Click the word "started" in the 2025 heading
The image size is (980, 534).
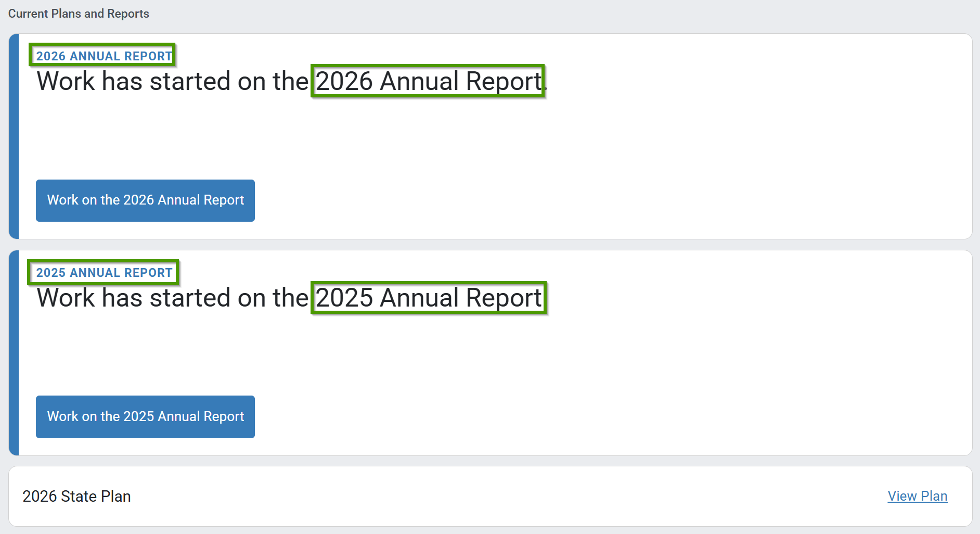[190, 298]
